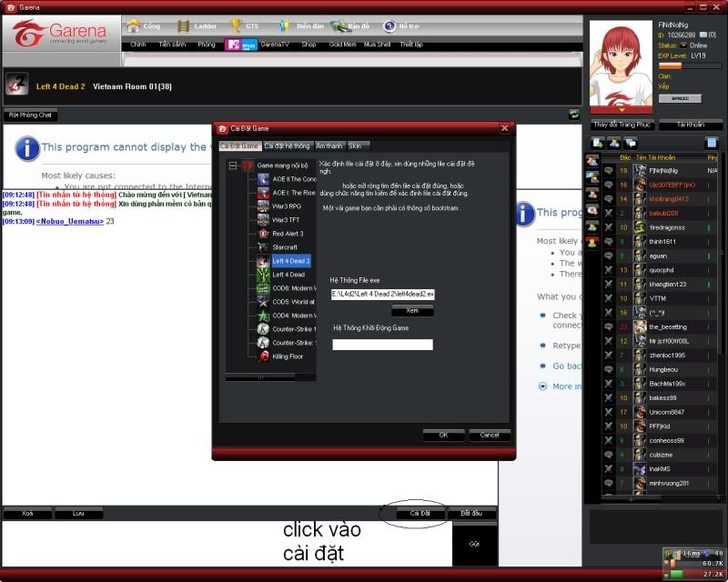This screenshot has width=728, height=582.
Task: Open the Ladder toolbar icon
Action: click(184, 26)
